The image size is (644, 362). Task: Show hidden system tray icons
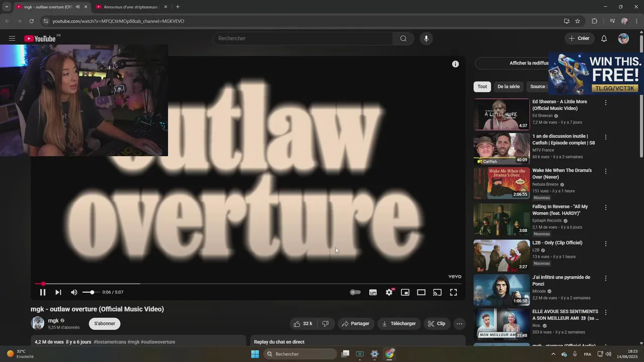pyautogui.click(x=553, y=354)
